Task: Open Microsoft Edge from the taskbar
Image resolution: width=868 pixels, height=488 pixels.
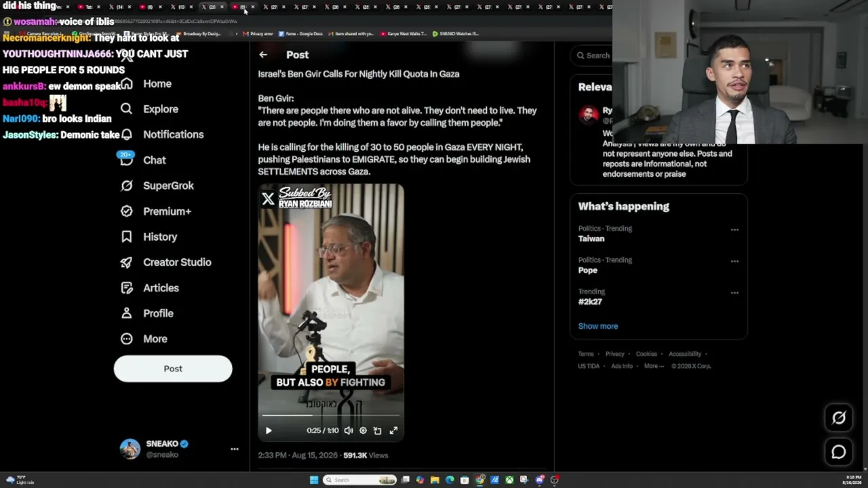Action: [450, 480]
